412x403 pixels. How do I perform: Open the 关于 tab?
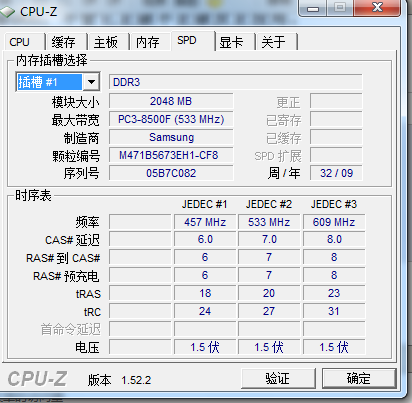277,42
